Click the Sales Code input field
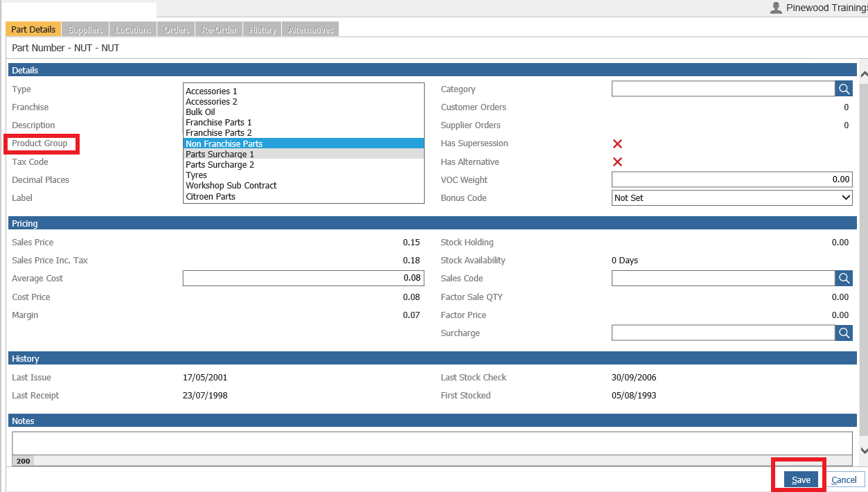This screenshot has width=868, height=492. coord(723,278)
